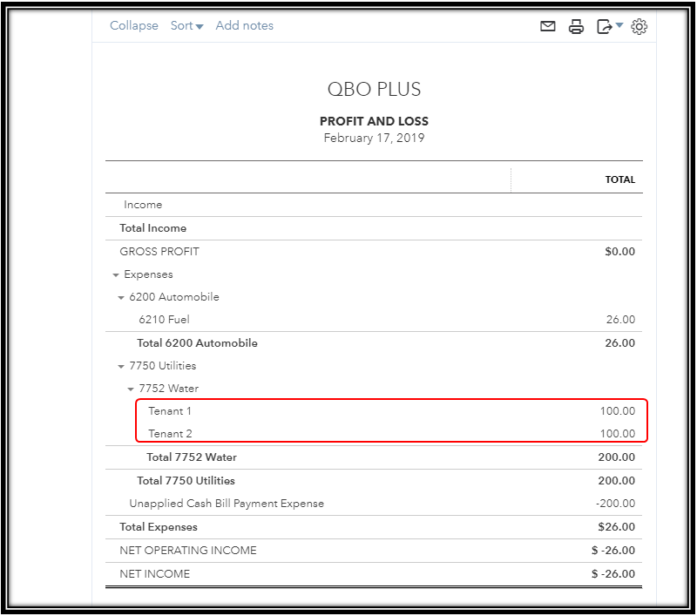
Task: Select the Expenses section label
Action: [x=148, y=274]
